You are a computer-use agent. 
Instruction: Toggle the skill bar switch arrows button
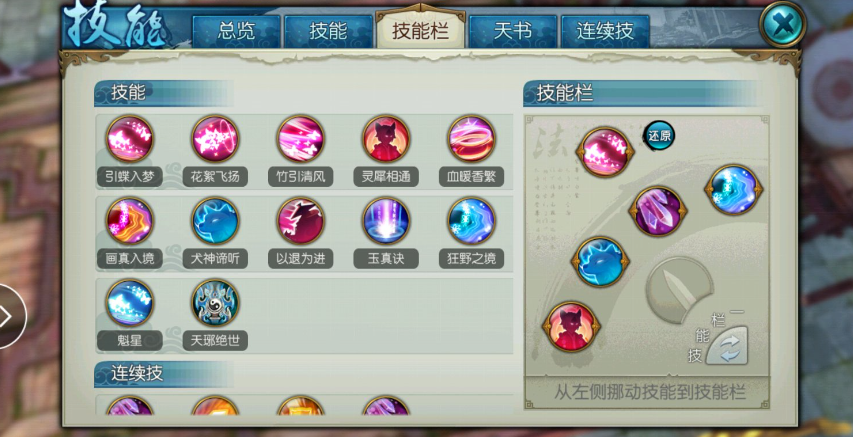pos(727,346)
